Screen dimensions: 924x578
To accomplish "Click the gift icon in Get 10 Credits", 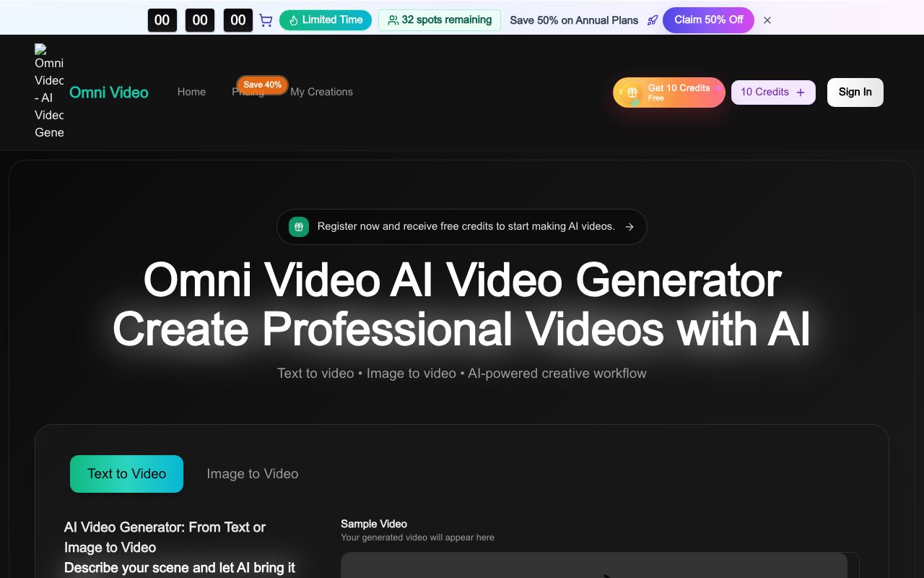I will click(x=632, y=92).
